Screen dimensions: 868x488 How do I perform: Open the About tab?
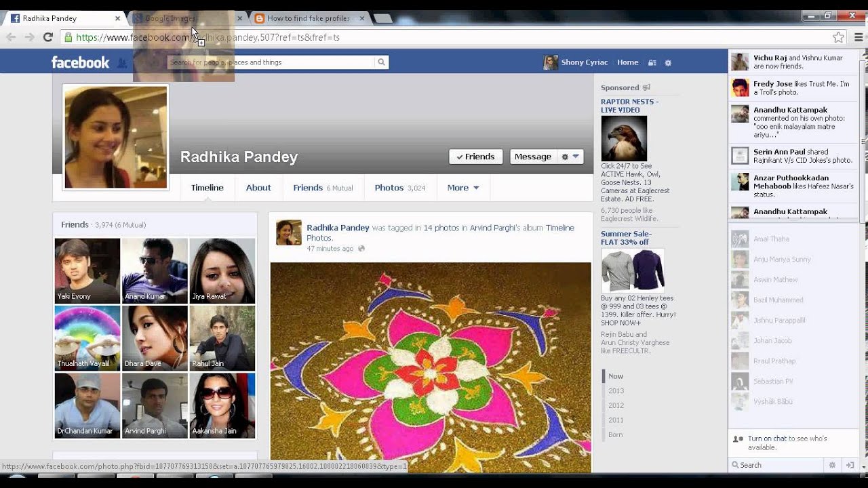258,188
